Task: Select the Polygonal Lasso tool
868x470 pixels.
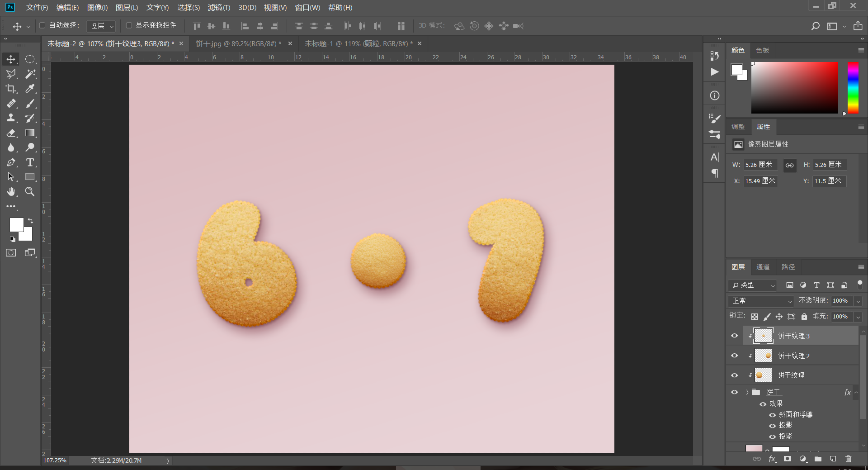Action: pyautogui.click(x=11, y=74)
